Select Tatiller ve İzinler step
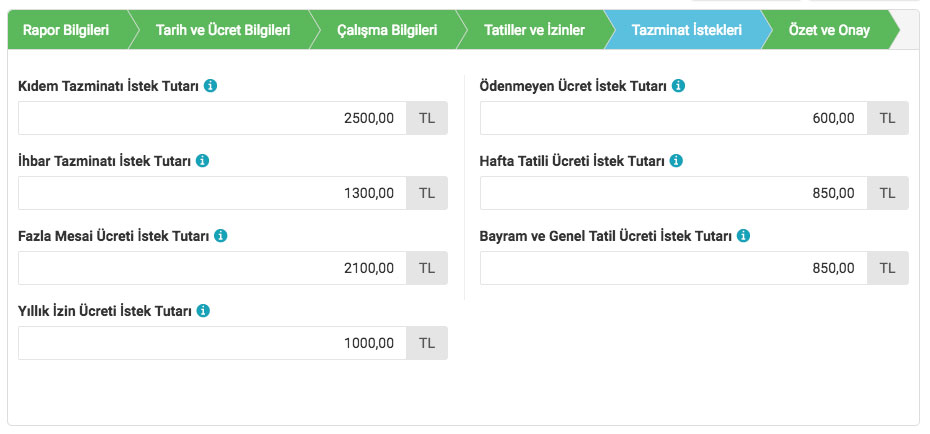Viewport: 930px width, 434px height. [x=534, y=30]
